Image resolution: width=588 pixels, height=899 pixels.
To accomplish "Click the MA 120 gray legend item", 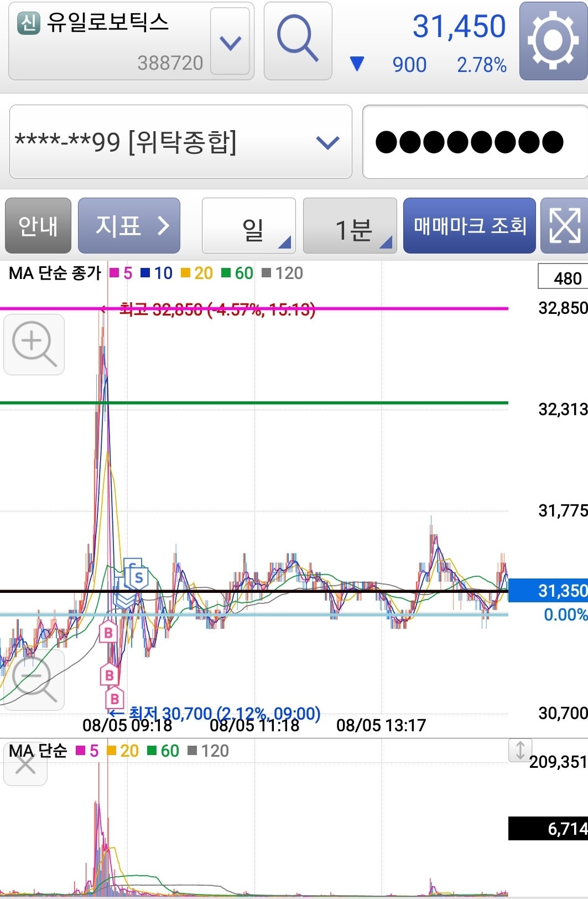I will pos(282,273).
